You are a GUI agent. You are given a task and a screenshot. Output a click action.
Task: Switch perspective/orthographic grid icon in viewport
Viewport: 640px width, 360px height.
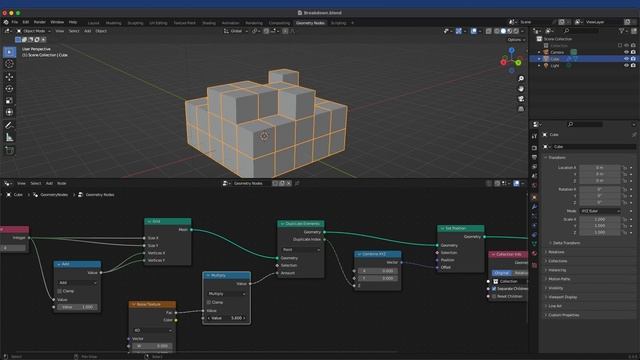pos(521,109)
